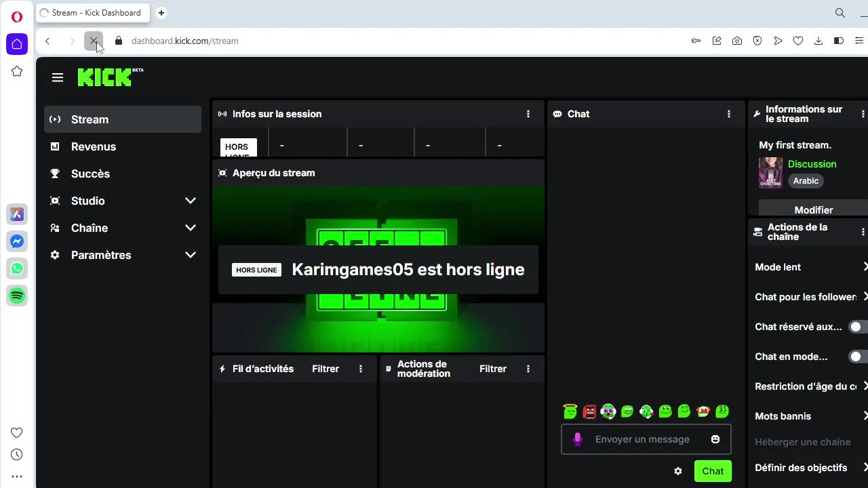The image size is (868, 488).
Task: Open Easy Setup sliders icon
Action: [859, 41]
